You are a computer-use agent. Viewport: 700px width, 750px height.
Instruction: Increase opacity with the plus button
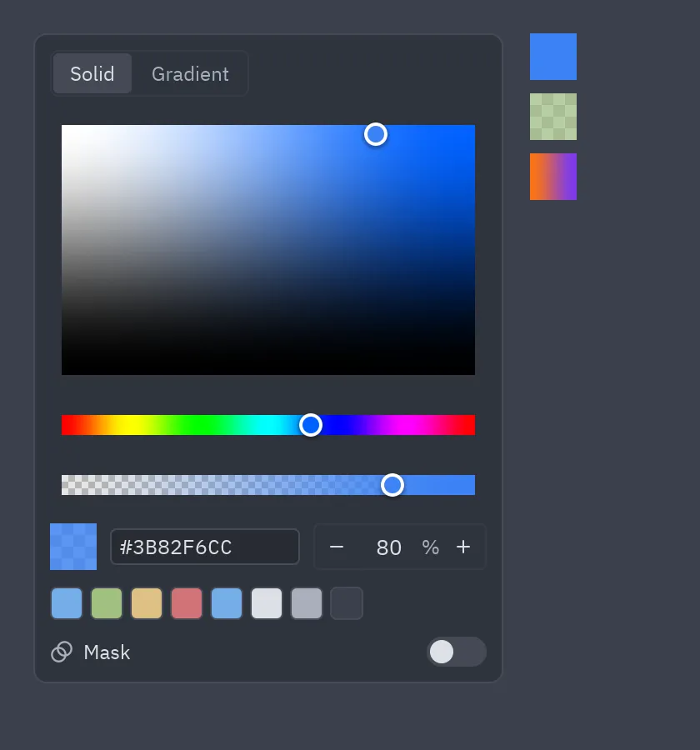463,547
